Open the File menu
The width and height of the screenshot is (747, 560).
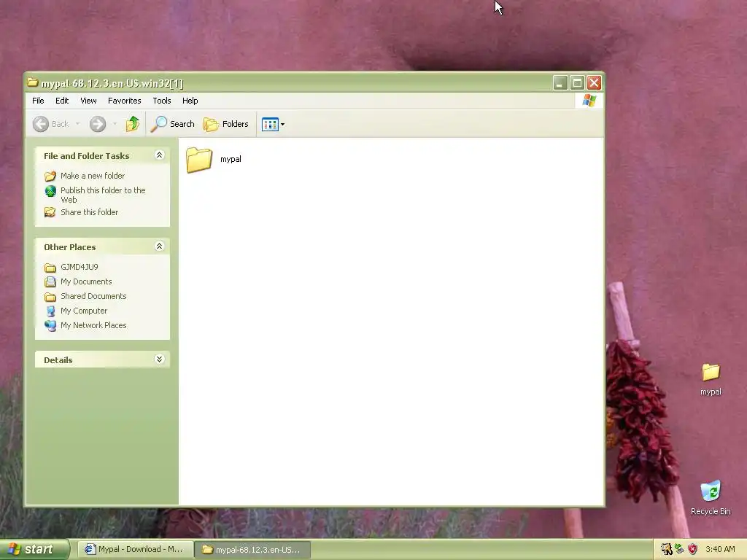(x=38, y=101)
